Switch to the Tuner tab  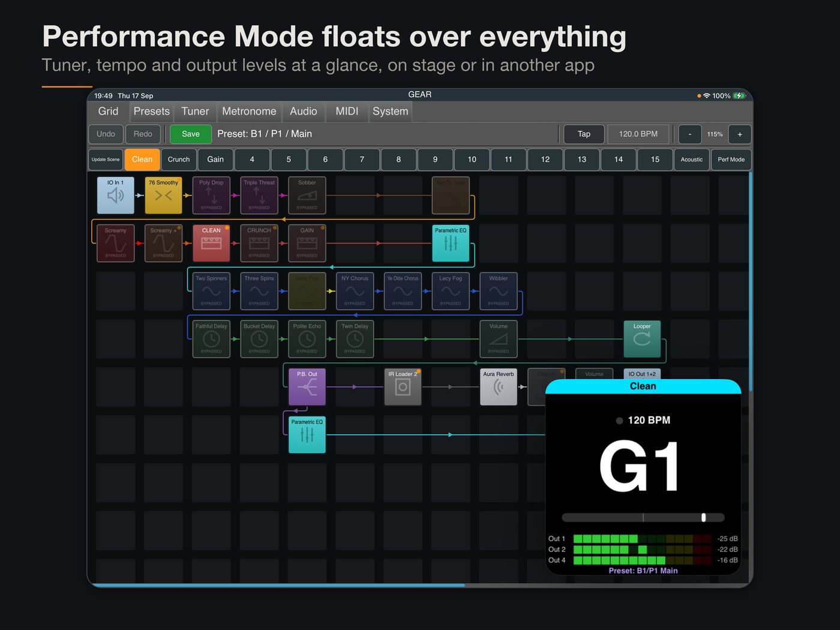[195, 112]
